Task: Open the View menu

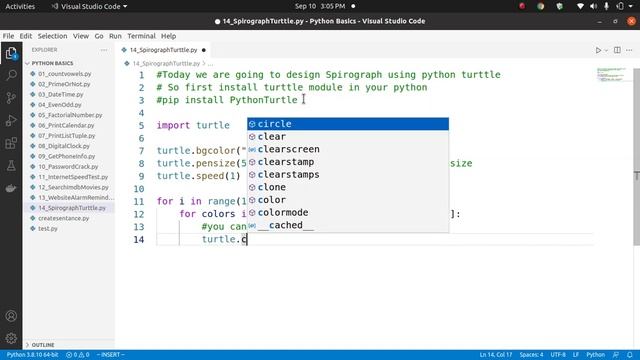Action: tap(81, 36)
